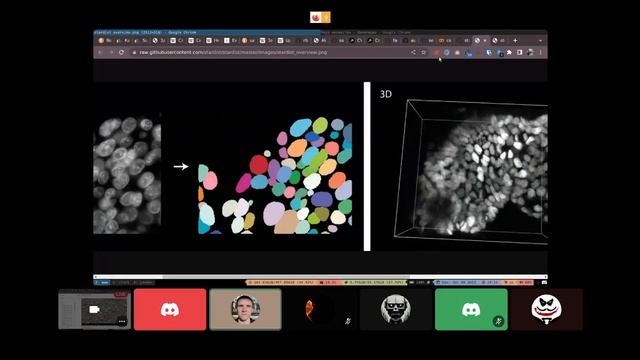Open the tab search chevron in Chrome
Image resolution: width=640 pixels, height=360 pixels.
click(x=540, y=40)
